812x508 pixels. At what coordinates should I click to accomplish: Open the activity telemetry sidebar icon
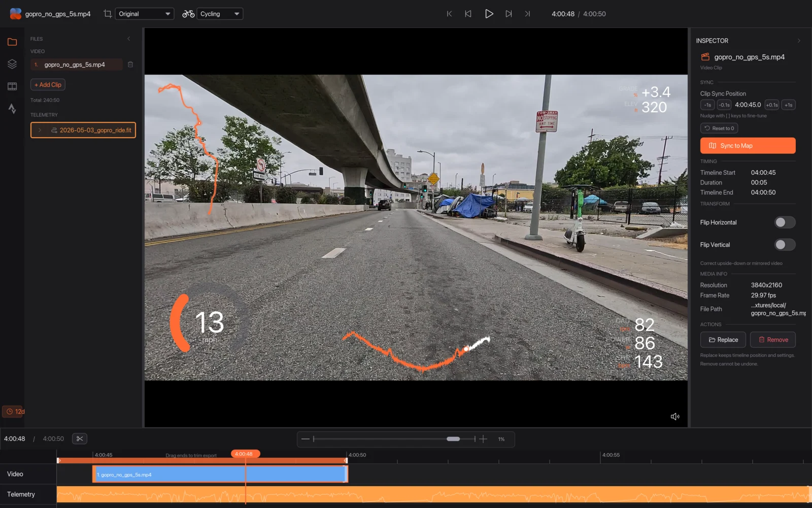[12, 108]
